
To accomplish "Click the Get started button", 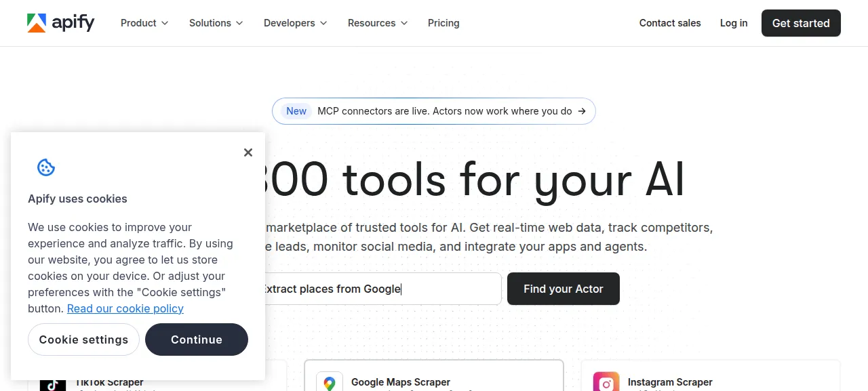I will pyautogui.click(x=801, y=23).
